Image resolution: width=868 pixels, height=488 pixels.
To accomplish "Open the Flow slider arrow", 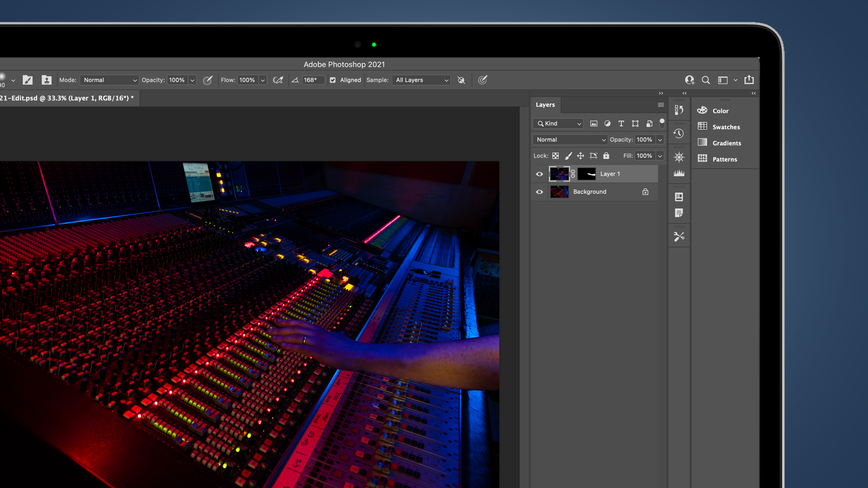I will (263, 80).
